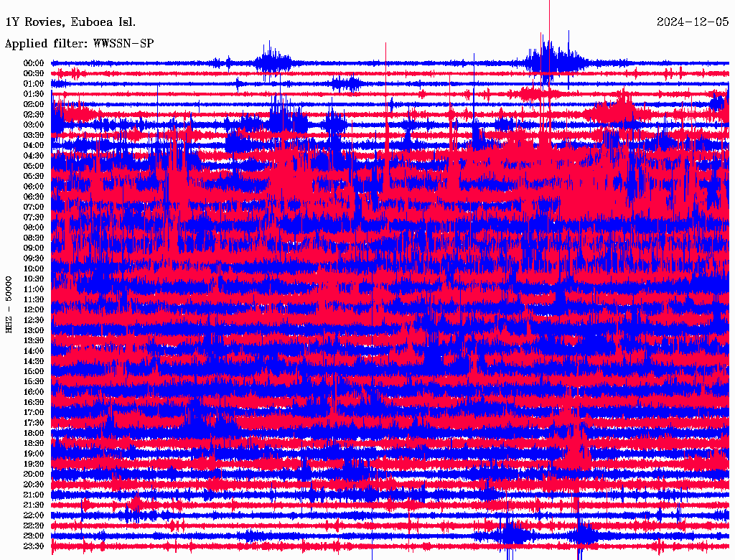
Task: Select the 02:00 time label
Action: [x=34, y=104]
